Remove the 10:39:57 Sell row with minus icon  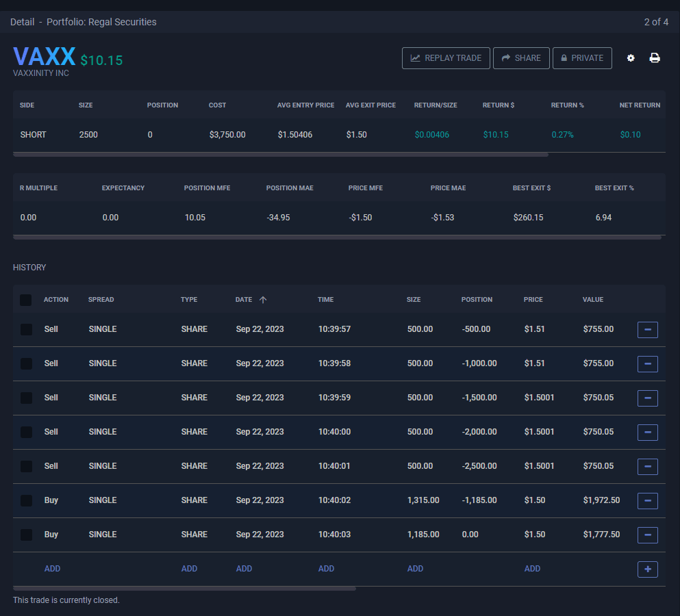647,330
